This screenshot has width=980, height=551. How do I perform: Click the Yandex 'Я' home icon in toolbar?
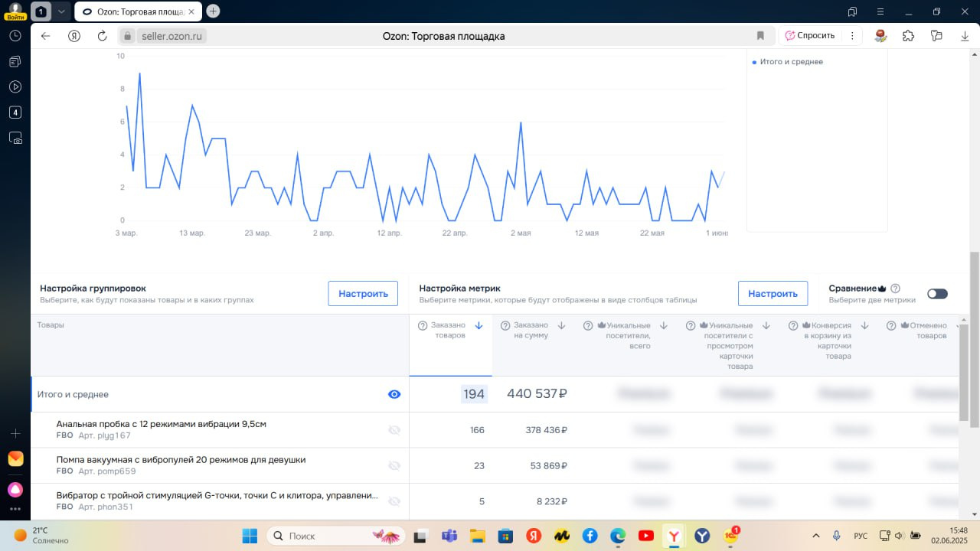74,36
